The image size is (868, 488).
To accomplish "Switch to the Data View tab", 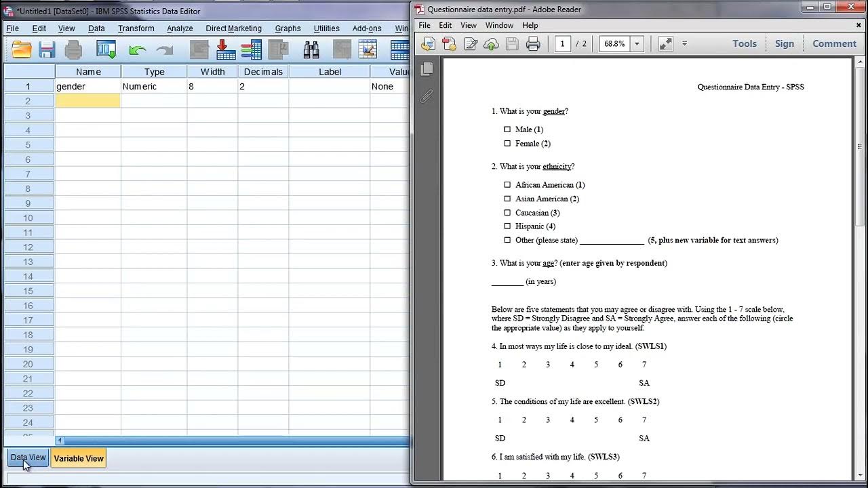I will click(28, 457).
